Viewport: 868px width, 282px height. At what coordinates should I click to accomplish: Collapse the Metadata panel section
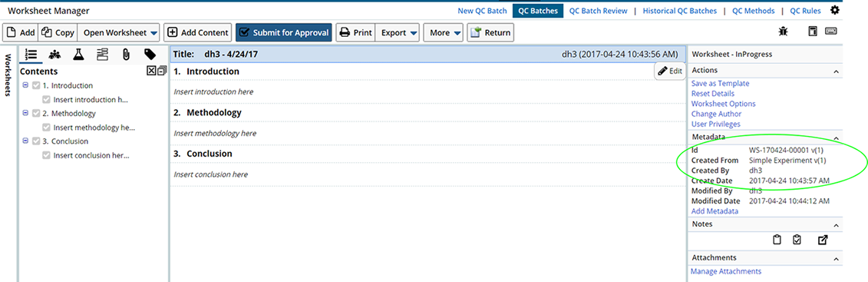pos(836,138)
